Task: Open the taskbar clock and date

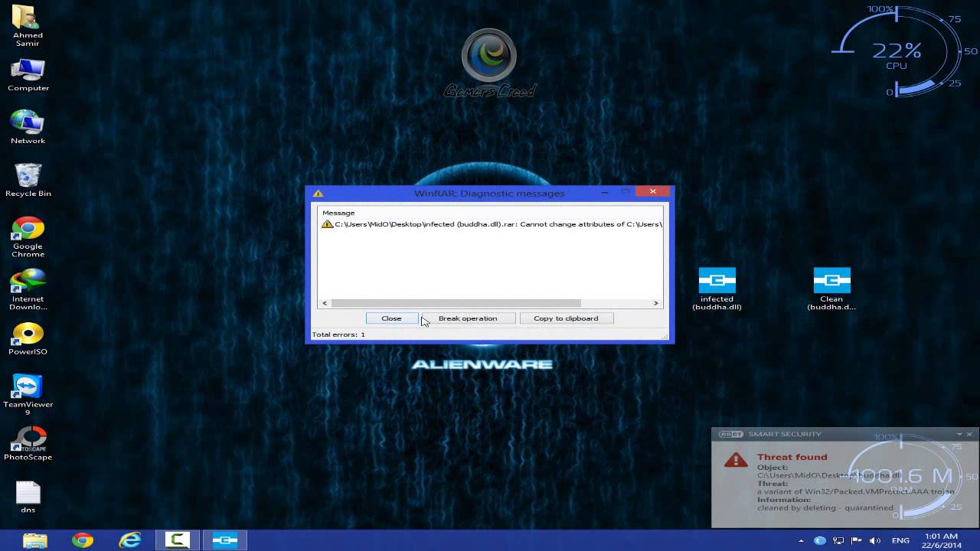Action: (941, 540)
